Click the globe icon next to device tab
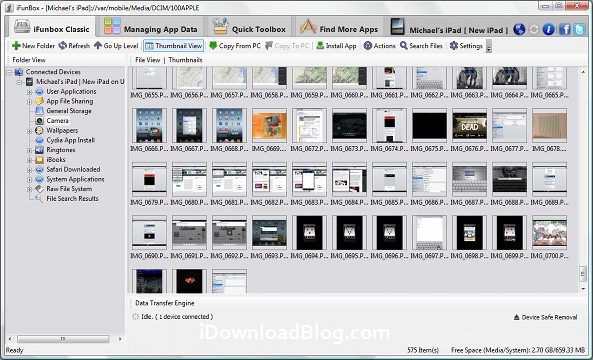 520,29
